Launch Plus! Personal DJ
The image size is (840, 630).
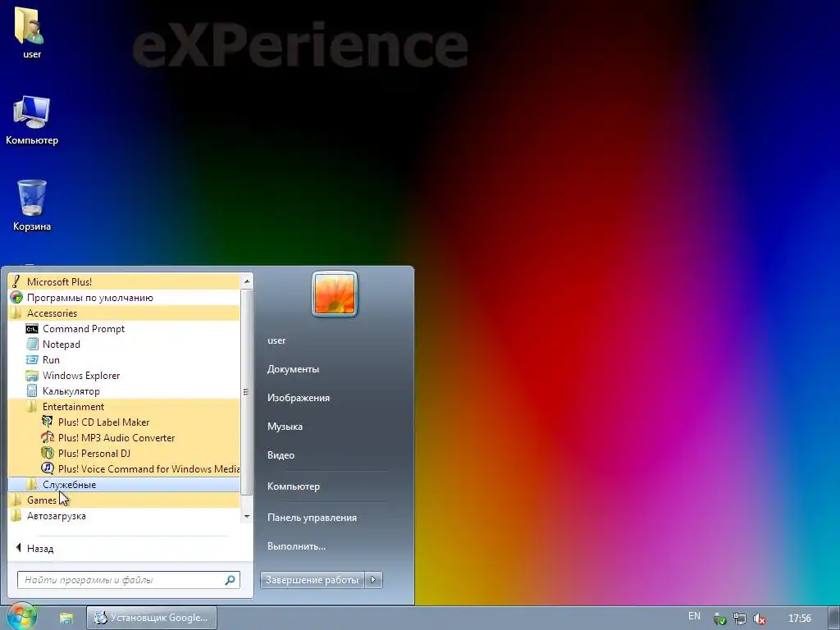point(124,453)
